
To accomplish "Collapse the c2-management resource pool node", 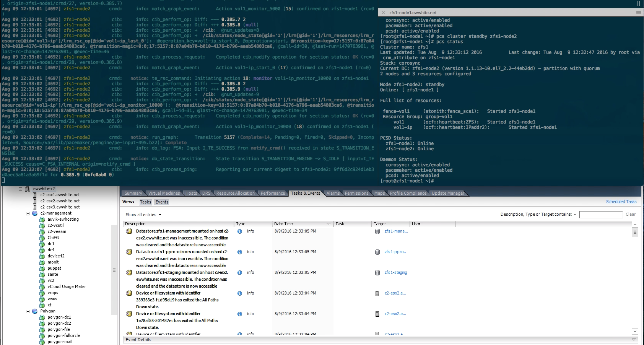I will pos(28,213).
